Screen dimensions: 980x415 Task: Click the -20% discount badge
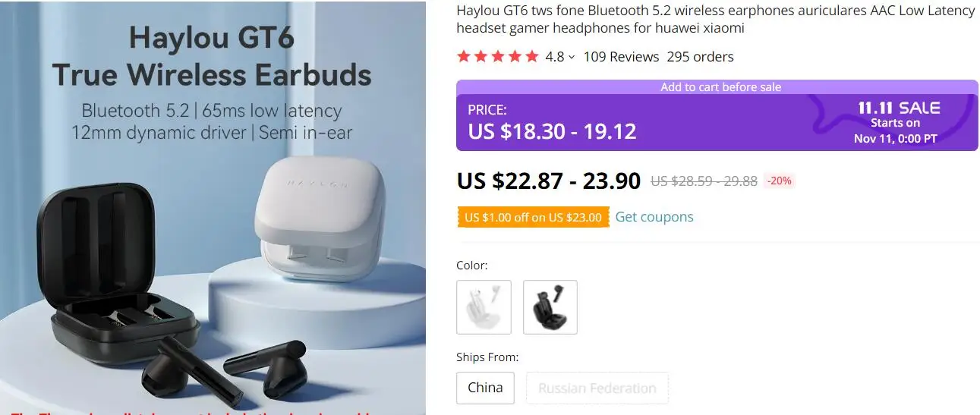tap(779, 181)
